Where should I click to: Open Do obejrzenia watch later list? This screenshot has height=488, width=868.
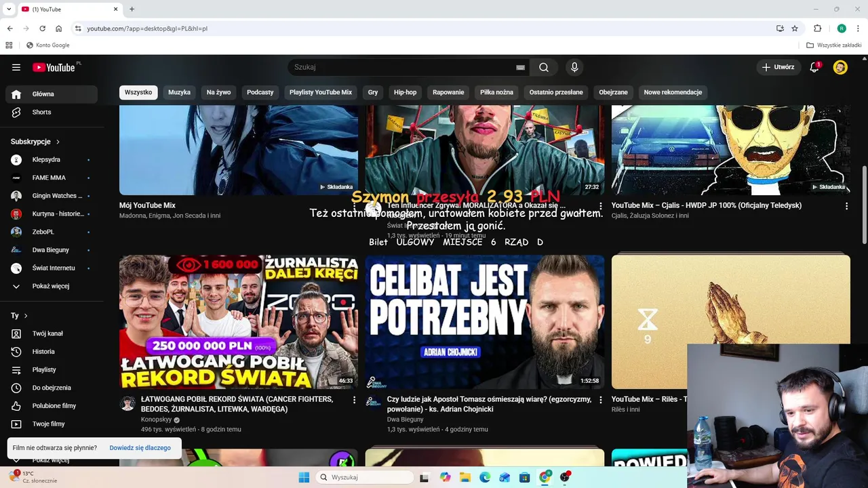52,388
